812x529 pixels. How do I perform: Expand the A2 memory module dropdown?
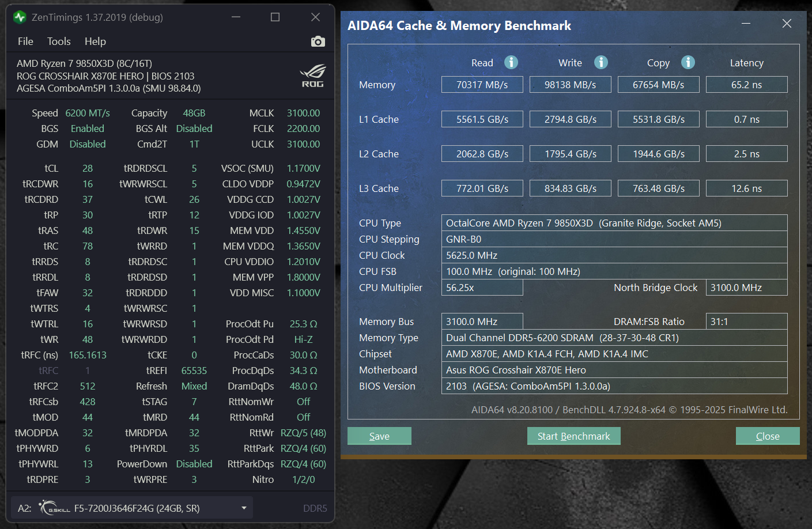[x=244, y=508]
